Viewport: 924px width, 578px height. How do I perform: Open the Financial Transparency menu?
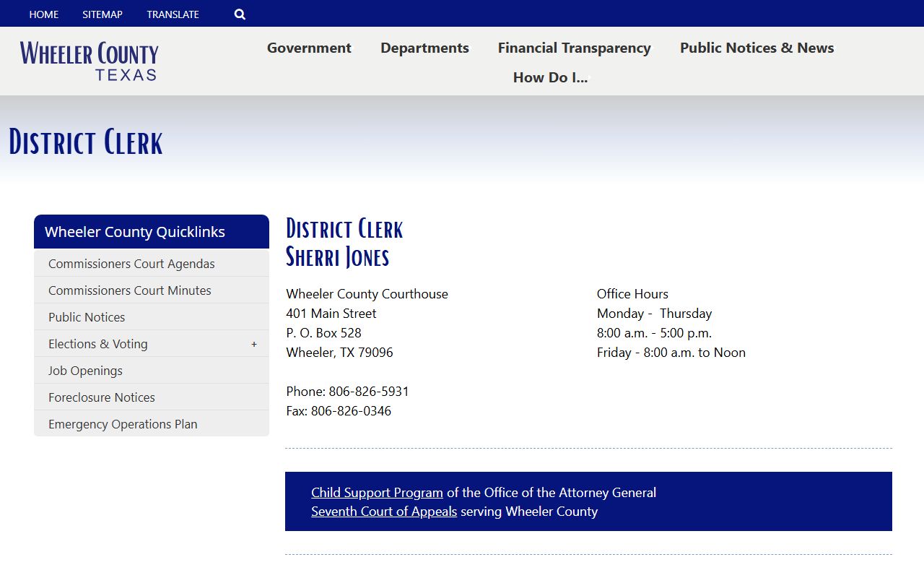[x=575, y=48]
